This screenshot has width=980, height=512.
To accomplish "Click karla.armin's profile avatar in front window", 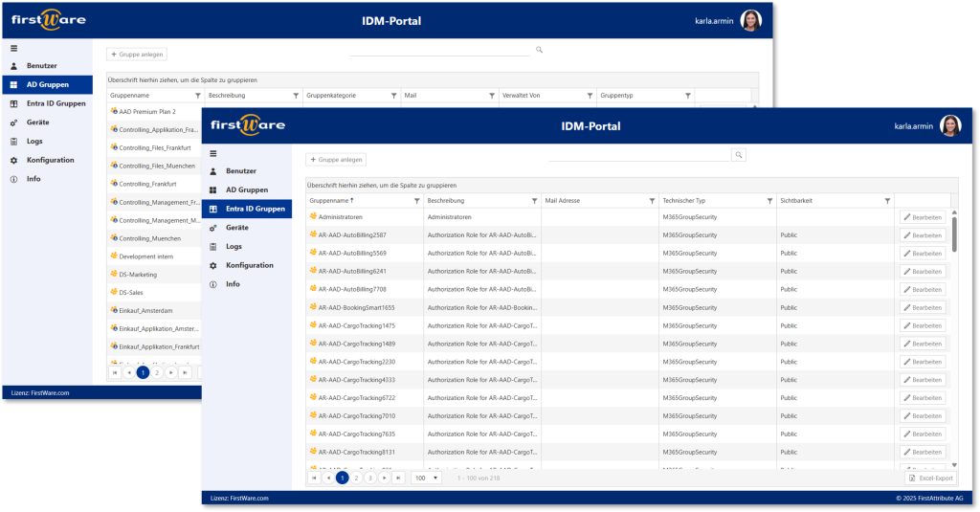I will pyautogui.click(x=950, y=125).
